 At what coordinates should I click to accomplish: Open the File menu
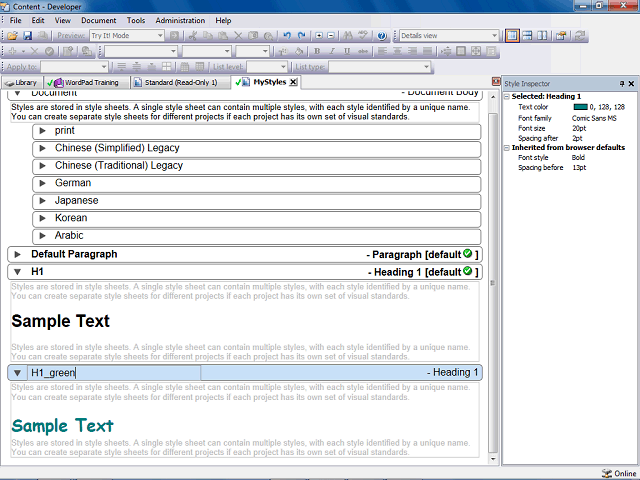(16, 20)
